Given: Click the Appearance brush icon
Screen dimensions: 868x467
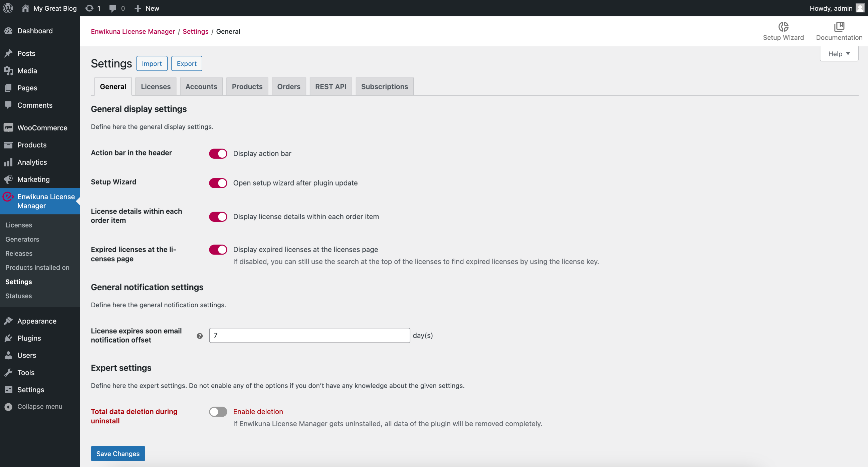Looking at the screenshot, I should 8,321.
